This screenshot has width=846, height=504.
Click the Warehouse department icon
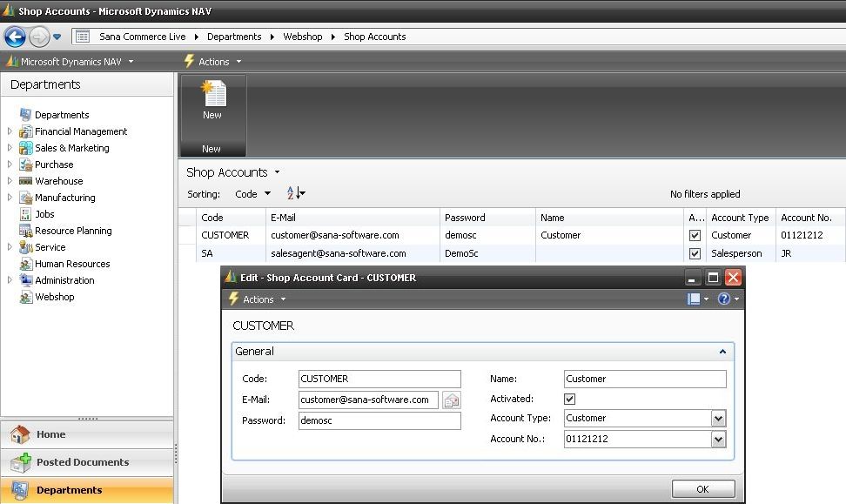[x=25, y=181]
